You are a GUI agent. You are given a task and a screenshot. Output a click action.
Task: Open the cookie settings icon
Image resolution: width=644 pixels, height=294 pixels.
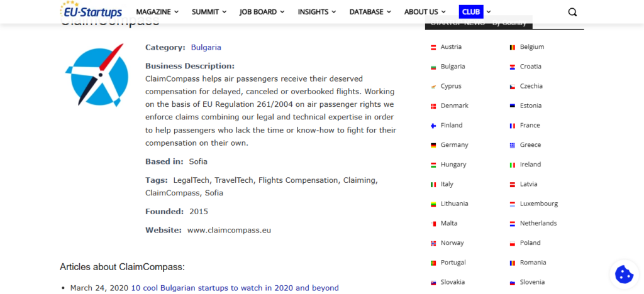tap(624, 274)
